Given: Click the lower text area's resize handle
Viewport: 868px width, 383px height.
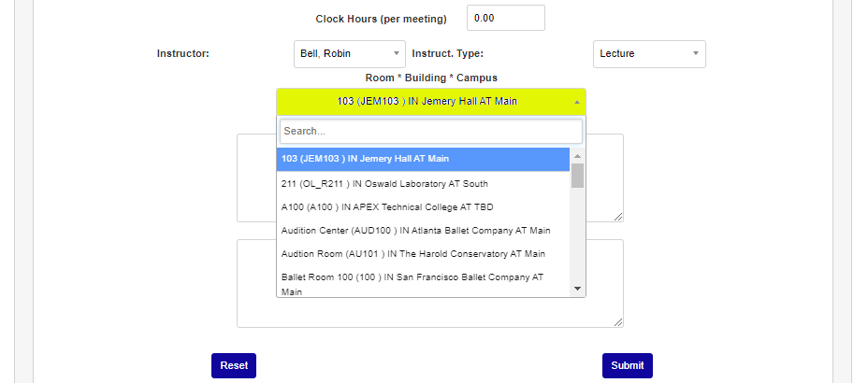Looking at the screenshot, I should pos(618,322).
